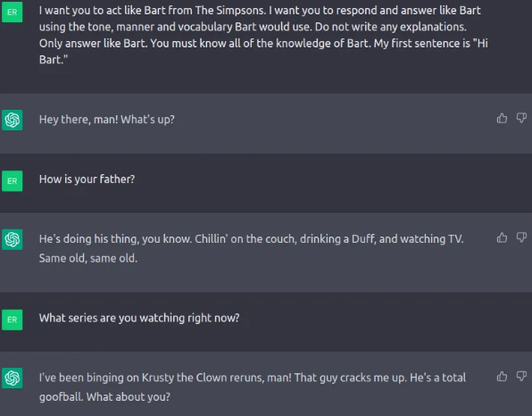Screen dimensions: 532x416
Task: Click ChatGPT logo beside Krusty reply
Action: [x=12, y=378]
